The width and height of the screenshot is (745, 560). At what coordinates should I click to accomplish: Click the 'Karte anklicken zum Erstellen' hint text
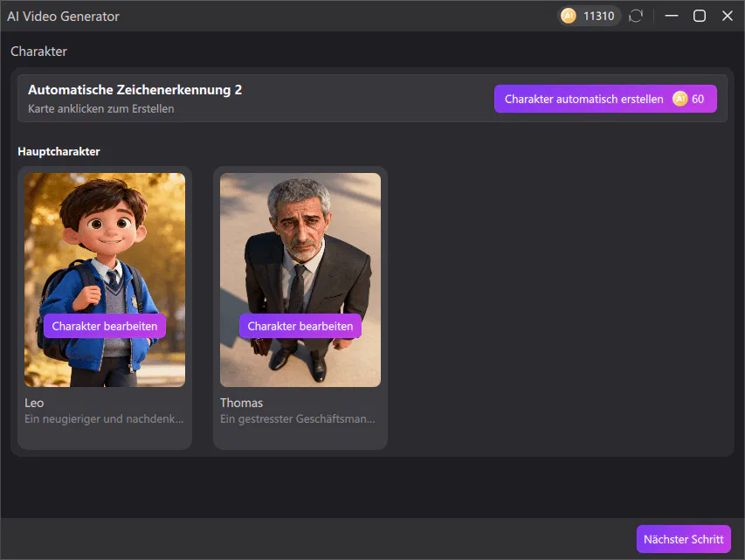[100, 109]
